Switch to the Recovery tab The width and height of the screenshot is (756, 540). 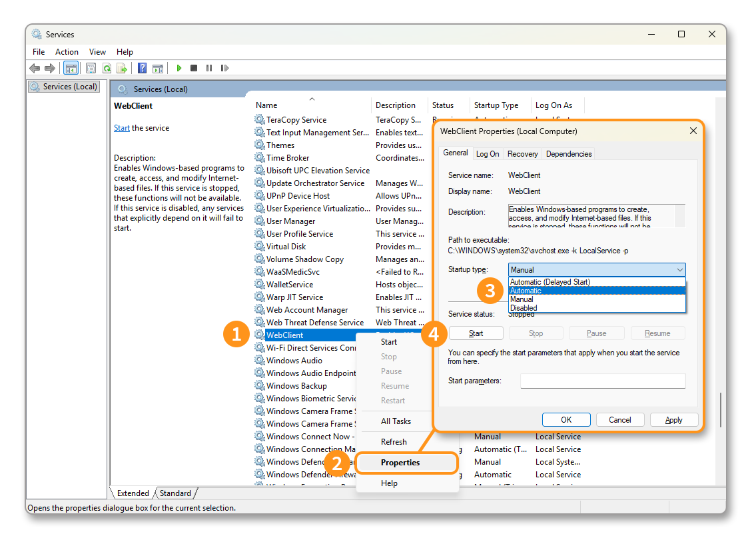522,154
